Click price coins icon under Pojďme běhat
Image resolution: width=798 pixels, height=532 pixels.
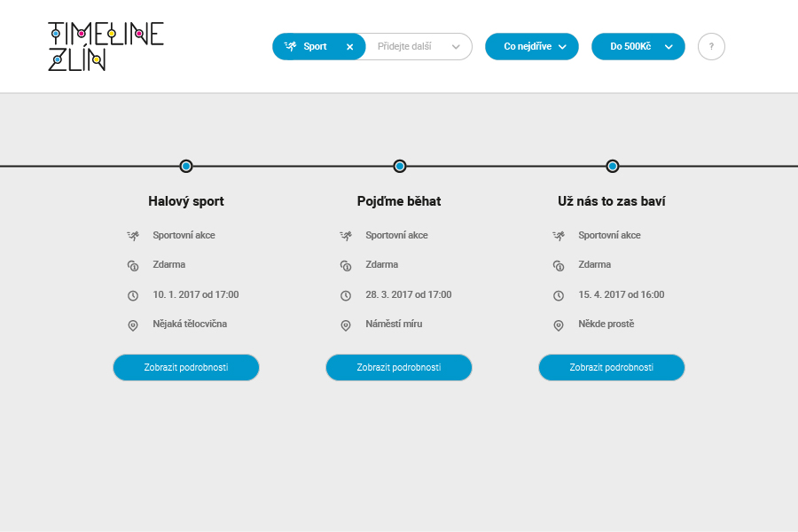(x=346, y=265)
